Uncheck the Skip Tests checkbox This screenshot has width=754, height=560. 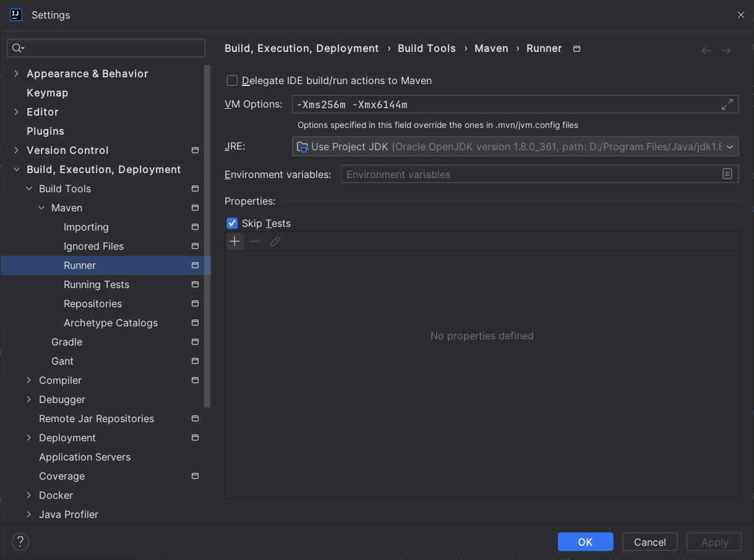232,223
